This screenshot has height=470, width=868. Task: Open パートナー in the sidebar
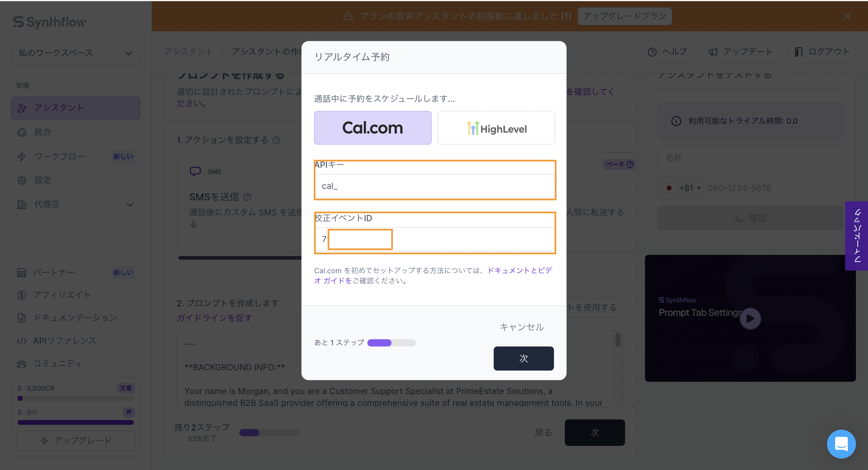[x=54, y=272]
